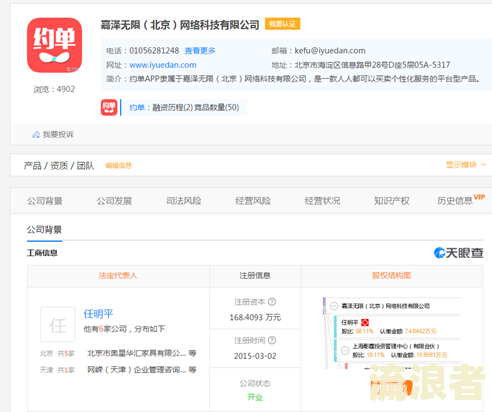Click the 约单 融资历程 product link
This screenshot has width=492, height=412.
click(x=184, y=107)
